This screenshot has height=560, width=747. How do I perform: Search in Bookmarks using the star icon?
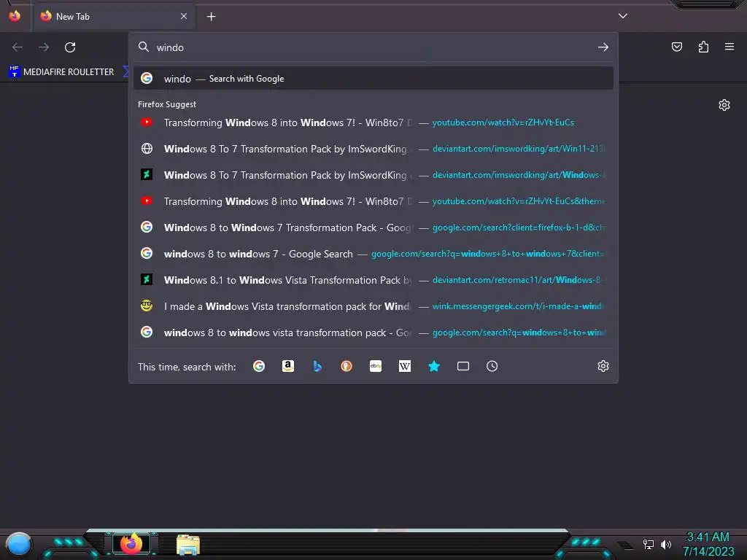tap(434, 366)
